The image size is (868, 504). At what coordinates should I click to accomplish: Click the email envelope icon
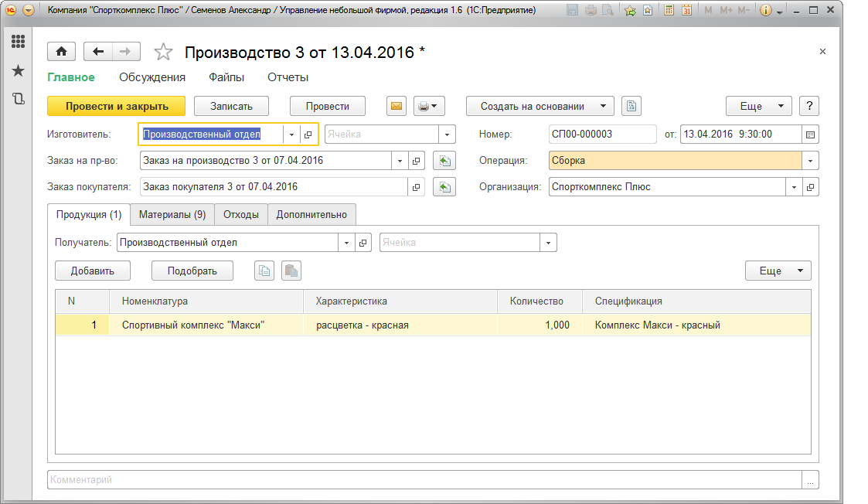point(396,107)
